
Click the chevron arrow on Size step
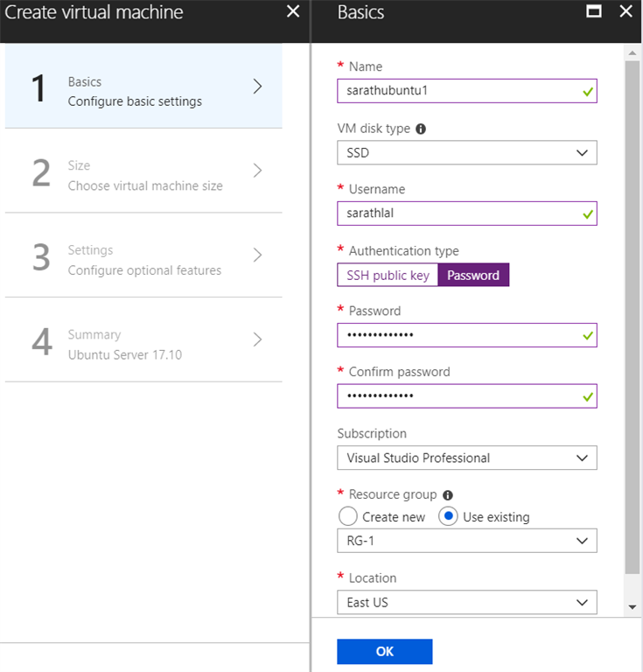(257, 171)
